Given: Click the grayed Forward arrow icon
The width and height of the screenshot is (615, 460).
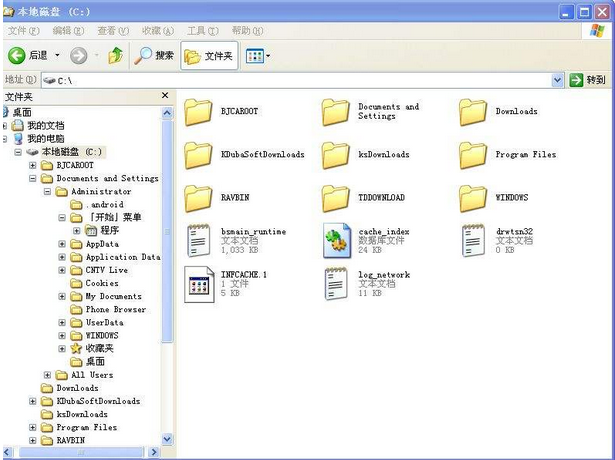Looking at the screenshot, I should pos(78,56).
